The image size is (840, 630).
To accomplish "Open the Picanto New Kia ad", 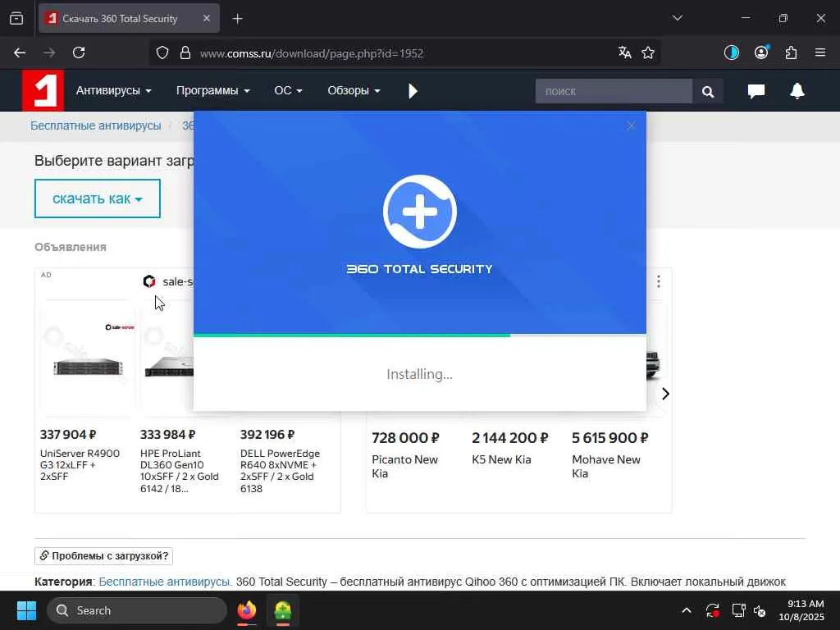I will click(x=404, y=466).
